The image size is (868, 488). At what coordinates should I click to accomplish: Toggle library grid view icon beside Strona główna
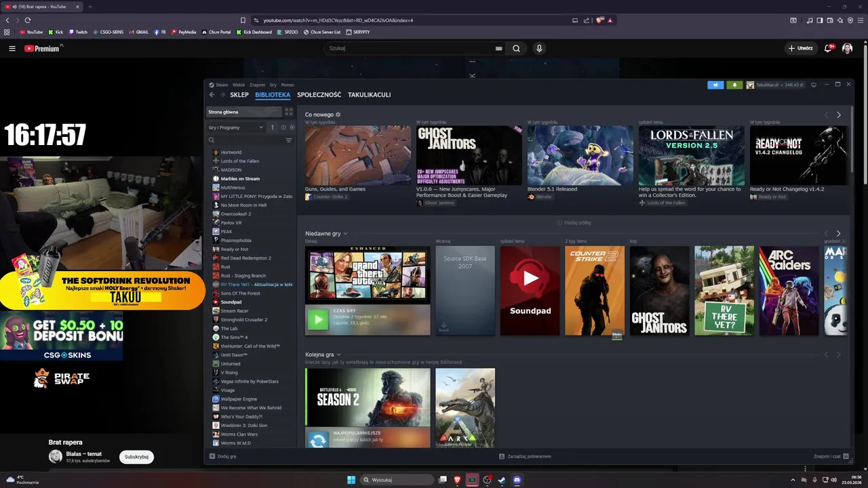coord(288,112)
